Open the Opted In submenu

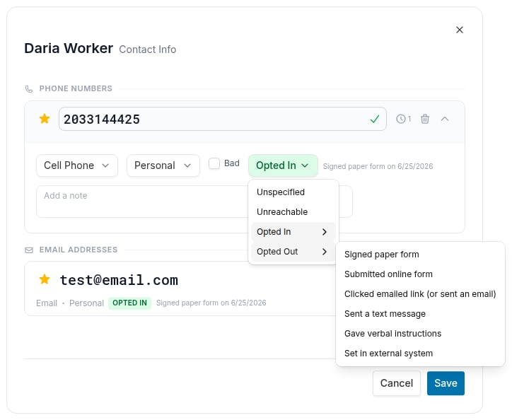coord(293,232)
